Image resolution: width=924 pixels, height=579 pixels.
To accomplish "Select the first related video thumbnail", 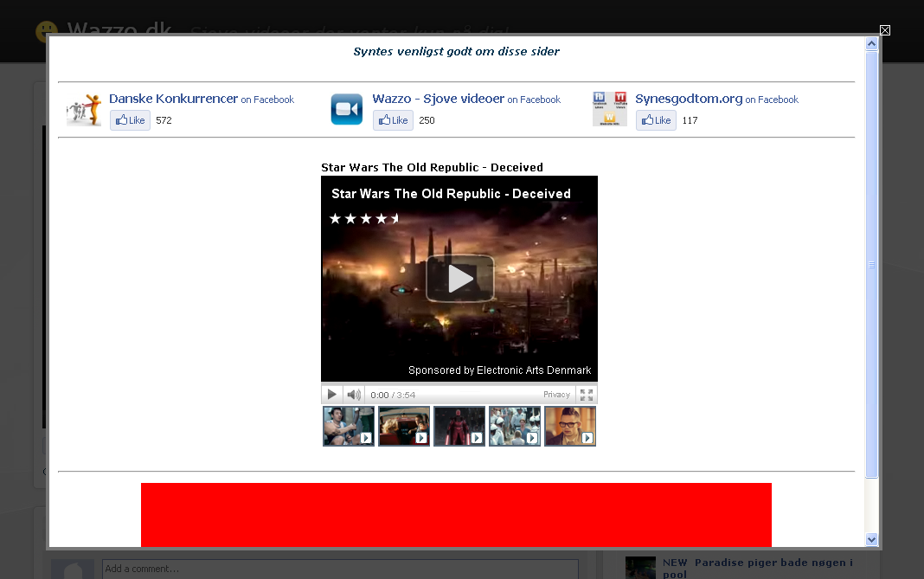I will point(349,426).
